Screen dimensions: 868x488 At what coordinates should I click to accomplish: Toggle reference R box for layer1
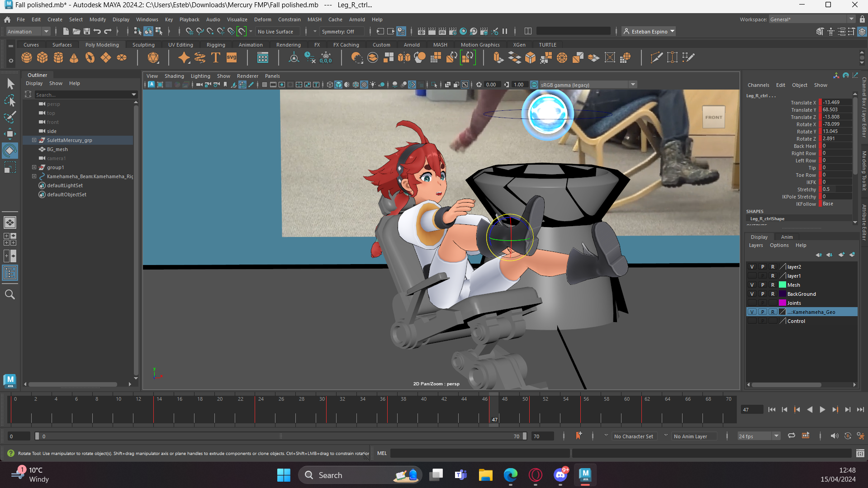coord(773,276)
